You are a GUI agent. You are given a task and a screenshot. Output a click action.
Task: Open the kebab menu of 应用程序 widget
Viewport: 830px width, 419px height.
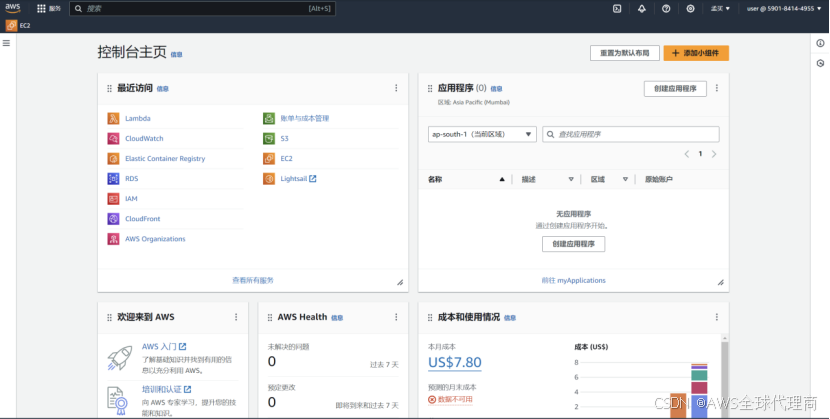tap(717, 88)
